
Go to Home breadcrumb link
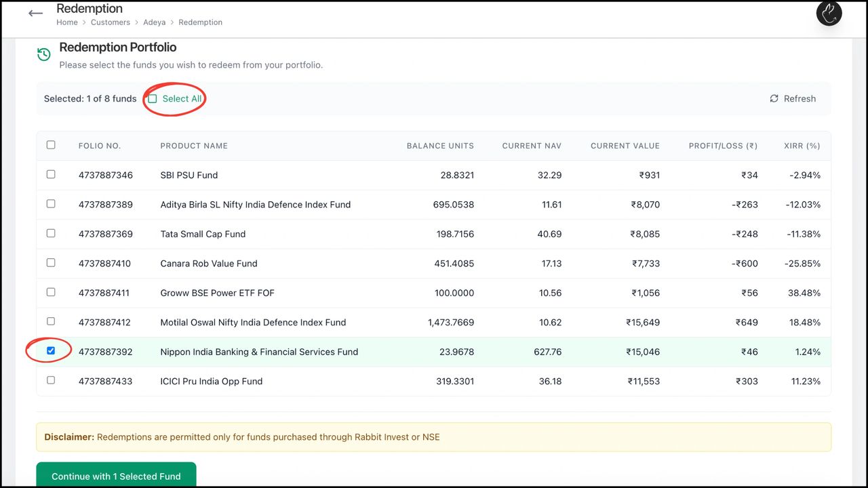[x=67, y=22]
